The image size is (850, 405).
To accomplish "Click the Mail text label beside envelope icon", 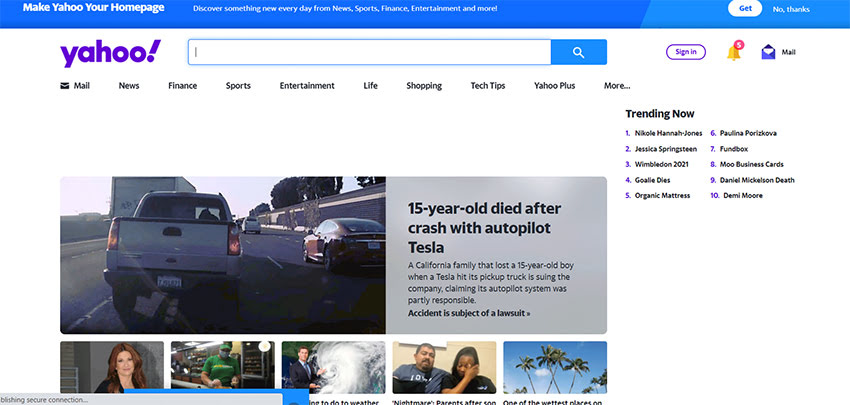I will 789,52.
